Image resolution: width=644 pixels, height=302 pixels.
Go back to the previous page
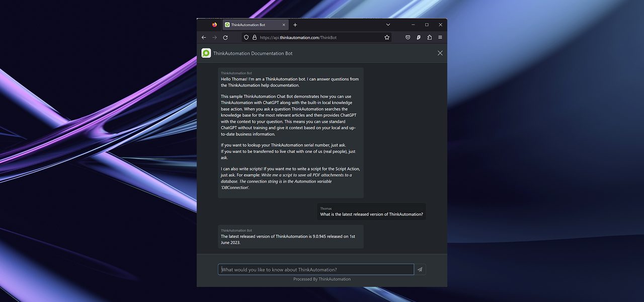(204, 38)
